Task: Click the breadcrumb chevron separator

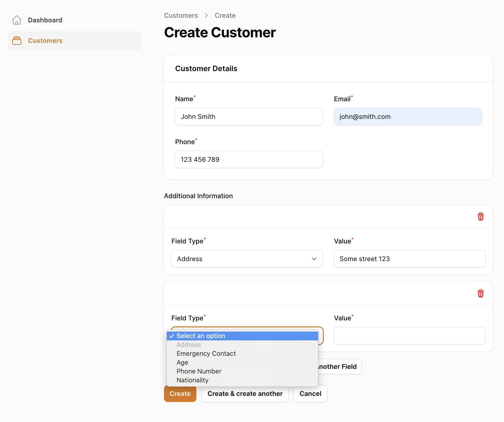Action: 206,16
